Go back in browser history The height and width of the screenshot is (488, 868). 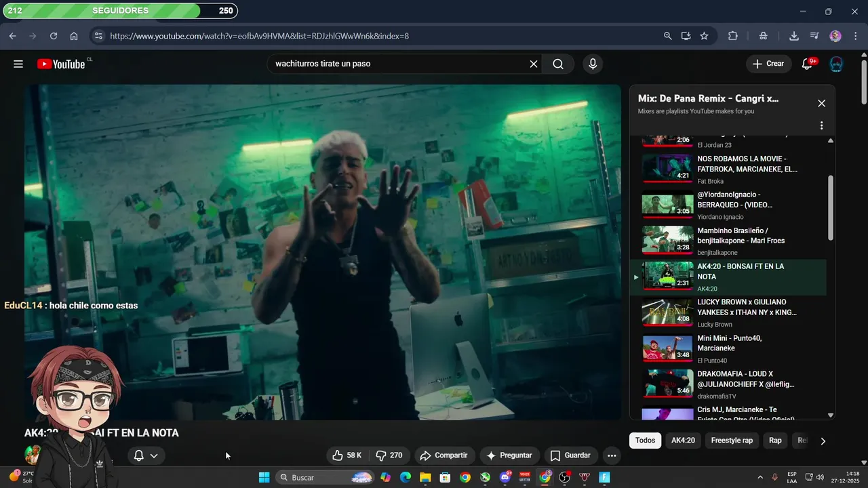coord(13,36)
